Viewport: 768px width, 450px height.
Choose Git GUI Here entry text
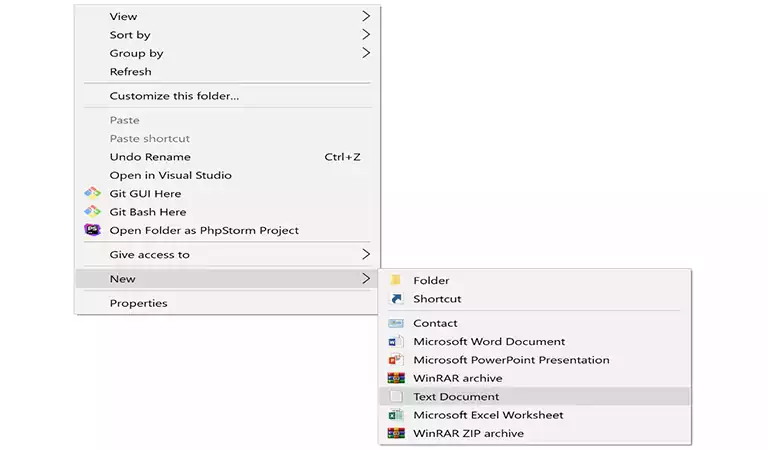coord(145,193)
